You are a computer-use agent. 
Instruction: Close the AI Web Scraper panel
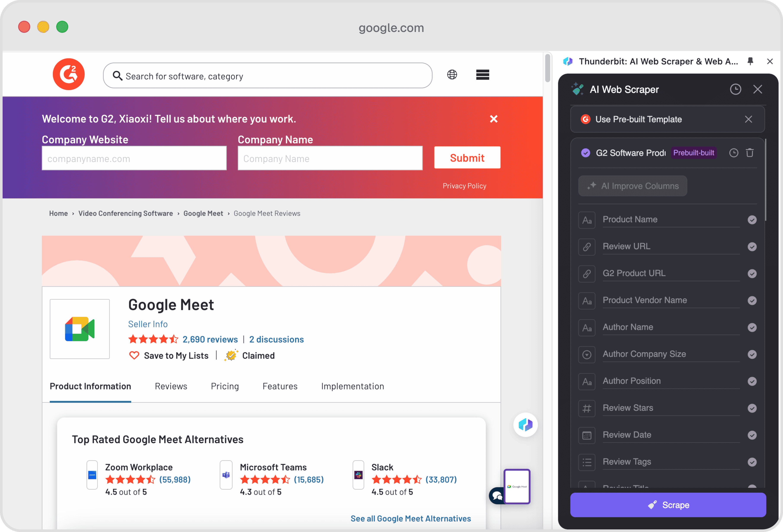click(758, 89)
